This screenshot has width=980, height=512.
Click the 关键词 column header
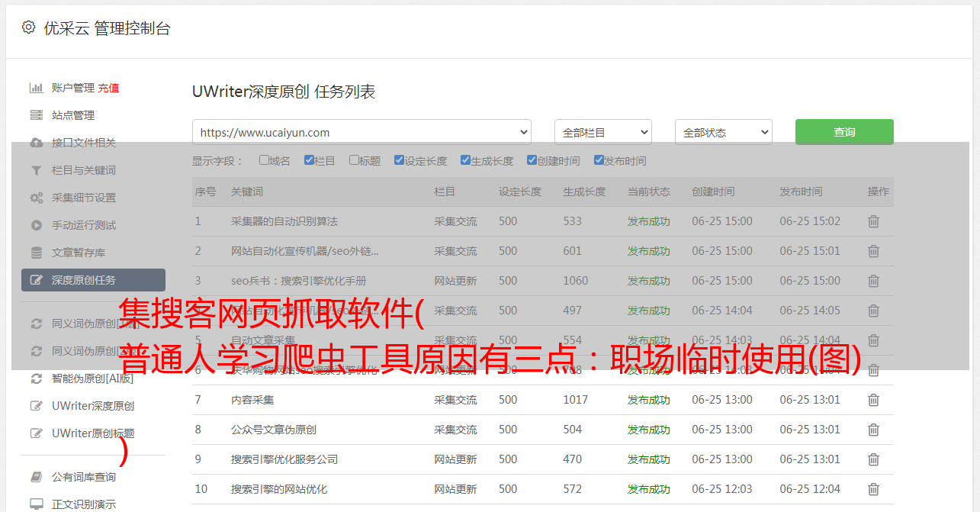pyautogui.click(x=247, y=192)
